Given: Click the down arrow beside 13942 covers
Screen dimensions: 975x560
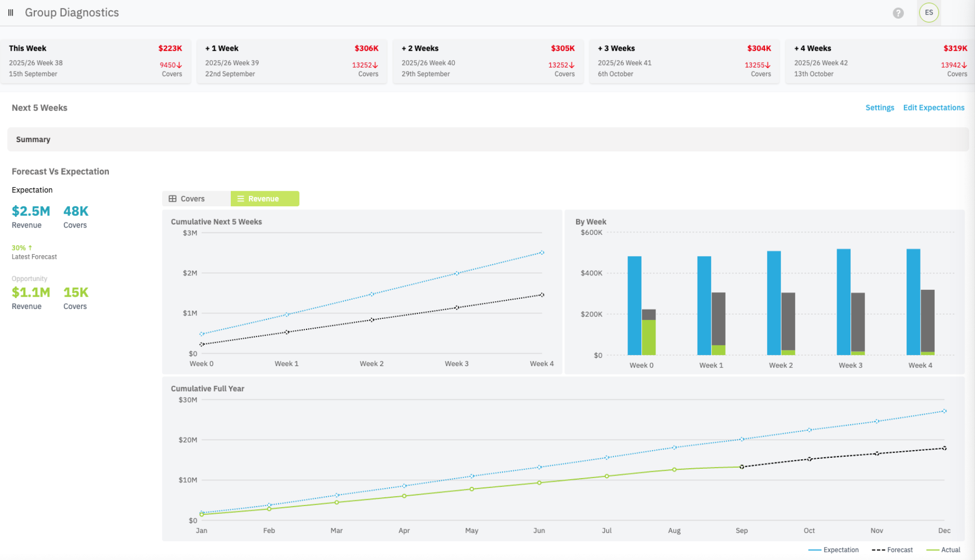Looking at the screenshot, I should point(964,65).
